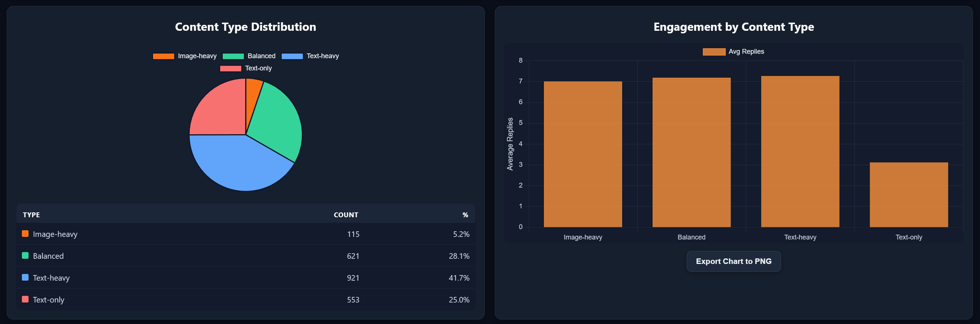Select the Balanced bar in engagement chart
Viewport: 980px width, 324px height.
pyautogui.click(x=691, y=152)
